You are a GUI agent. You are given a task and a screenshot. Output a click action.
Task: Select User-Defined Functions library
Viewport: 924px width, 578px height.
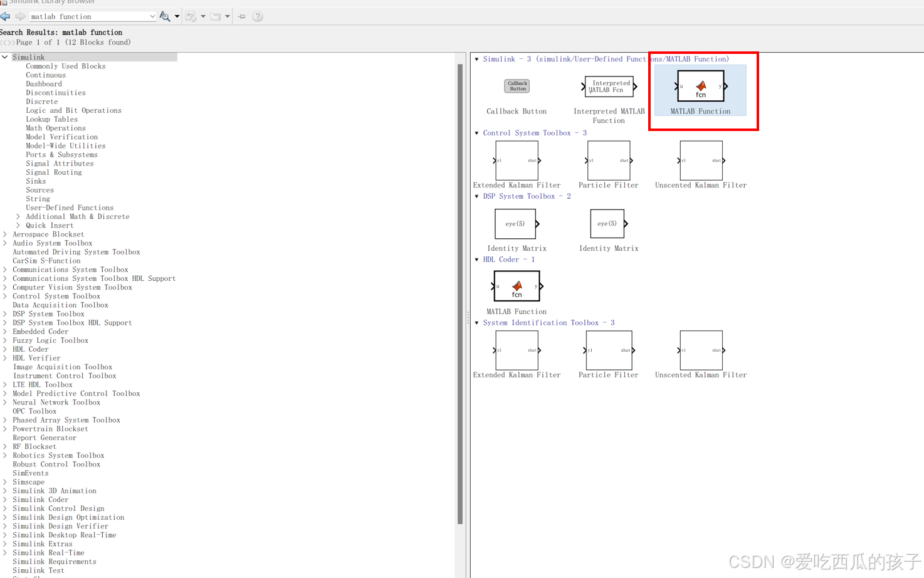point(70,208)
